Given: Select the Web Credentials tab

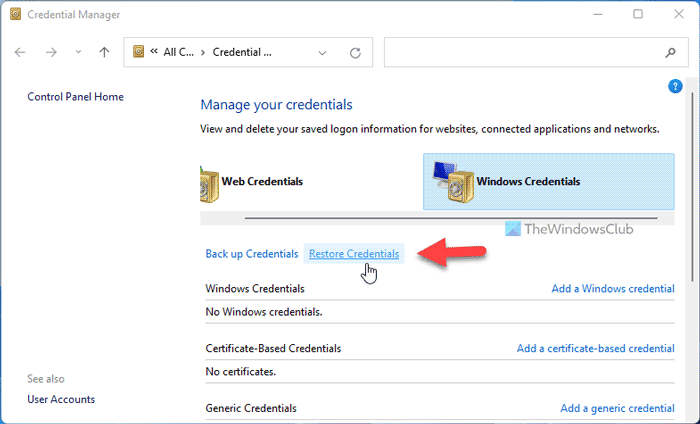Looking at the screenshot, I should pyautogui.click(x=255, y=182).
